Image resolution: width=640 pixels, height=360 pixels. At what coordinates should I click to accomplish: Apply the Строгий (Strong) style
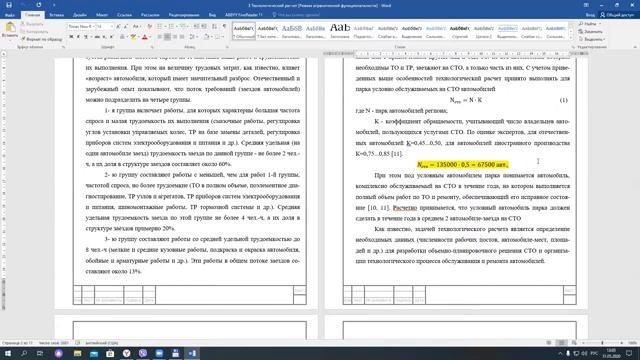pos(460,31)
